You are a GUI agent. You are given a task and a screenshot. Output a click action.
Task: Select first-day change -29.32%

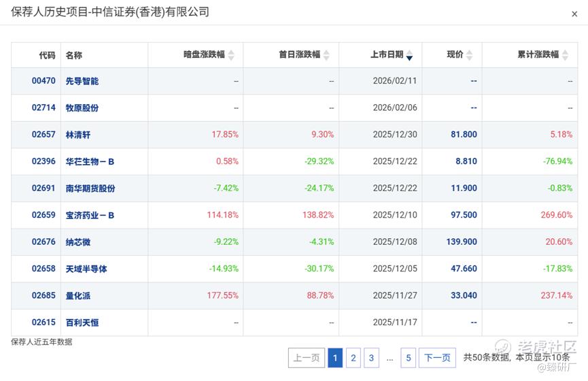point(319,161)
